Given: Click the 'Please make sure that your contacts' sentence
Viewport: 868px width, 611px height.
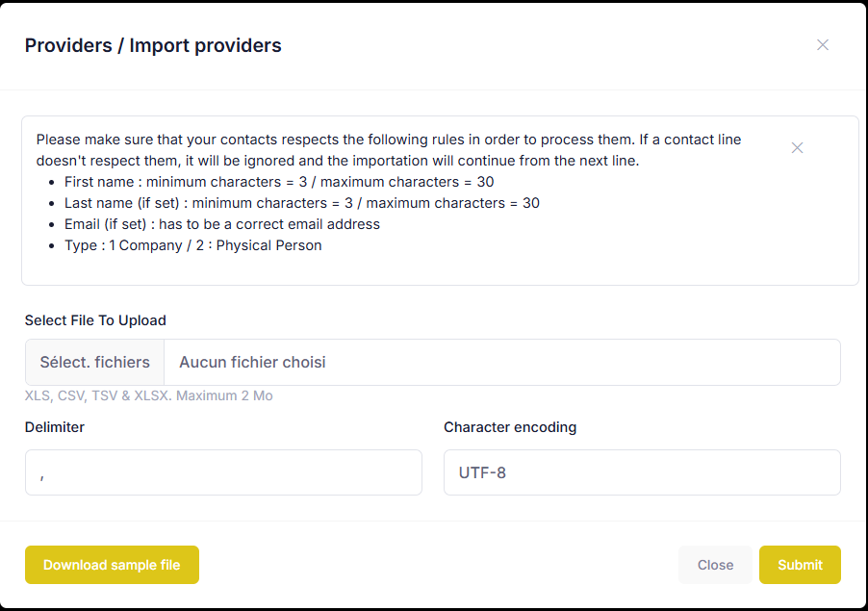Looking at the screenshot, I should click(x=389, y=150).
